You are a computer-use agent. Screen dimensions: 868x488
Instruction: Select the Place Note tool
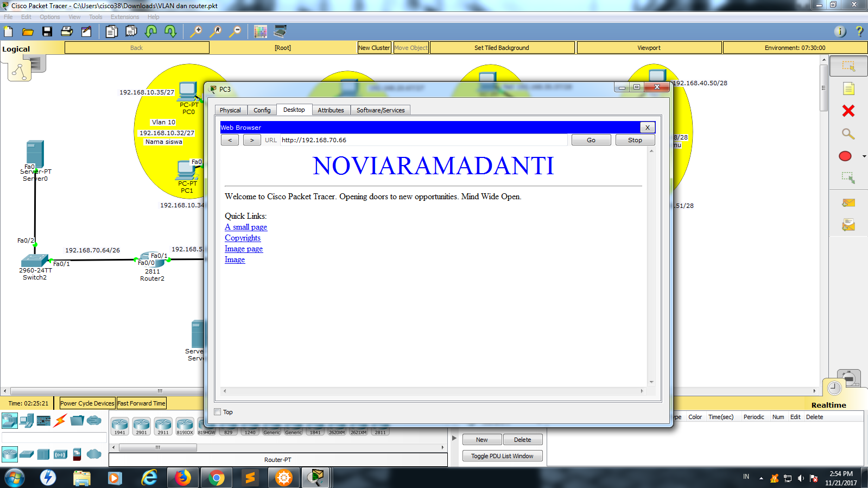[848, 88]
